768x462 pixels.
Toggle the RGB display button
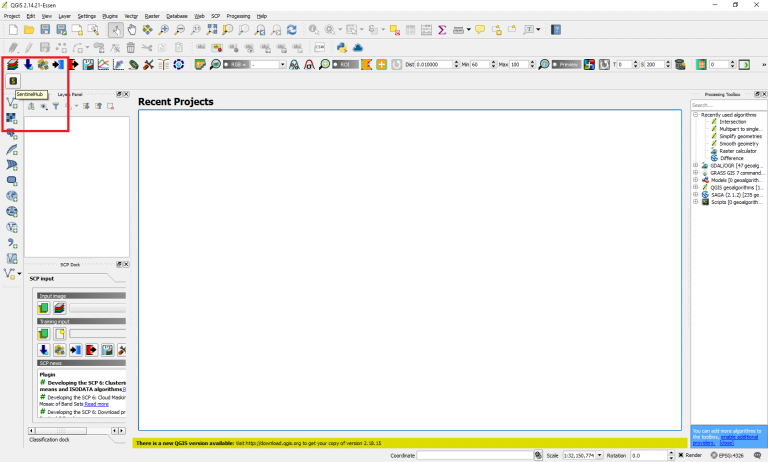(x=236, y=65)
